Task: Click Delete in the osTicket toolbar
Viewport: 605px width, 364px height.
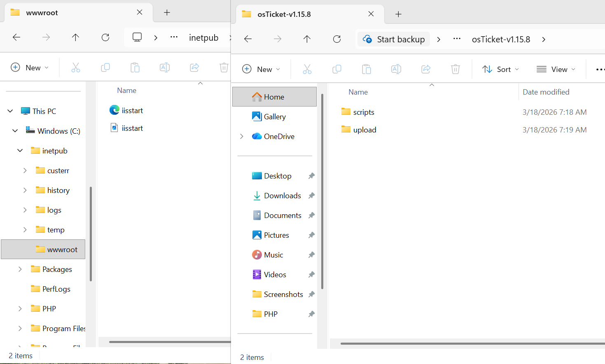Action: coord(456,69)
